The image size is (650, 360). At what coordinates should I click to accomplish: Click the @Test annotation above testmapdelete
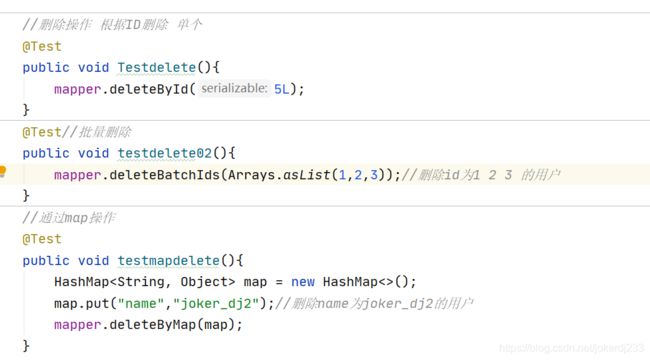tap(42, 239)
